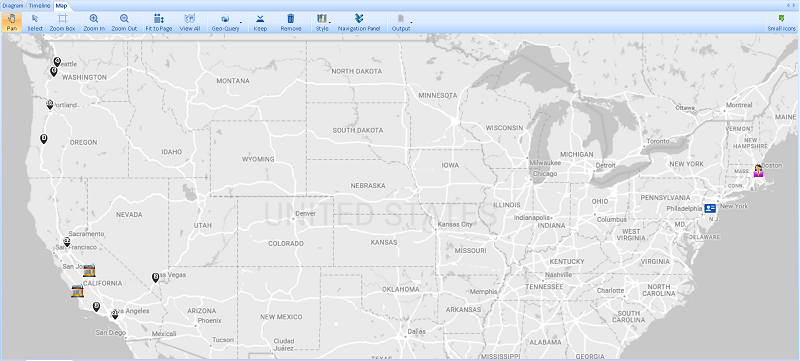Select the Pan tool
800x361 pixels.
click(12, 22)
